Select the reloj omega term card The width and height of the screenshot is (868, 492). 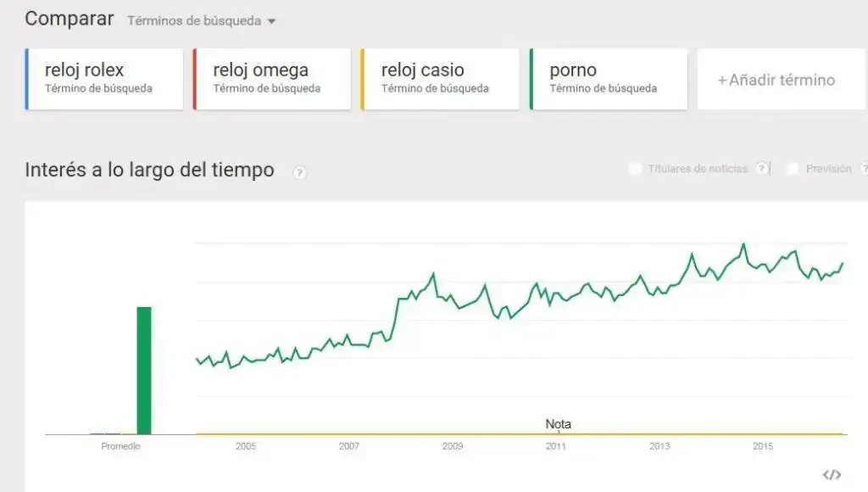point(270,78)
